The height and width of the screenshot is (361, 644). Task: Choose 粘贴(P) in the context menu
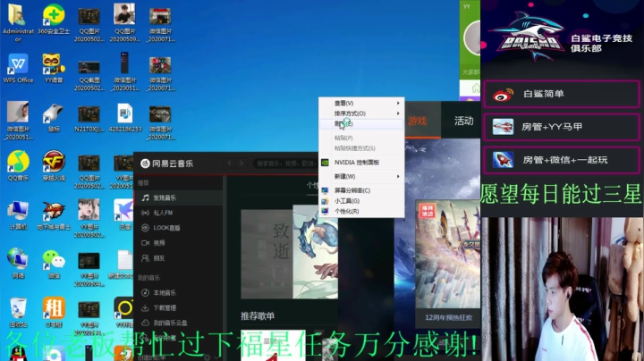pyautogui.click(x=361, y=138)
